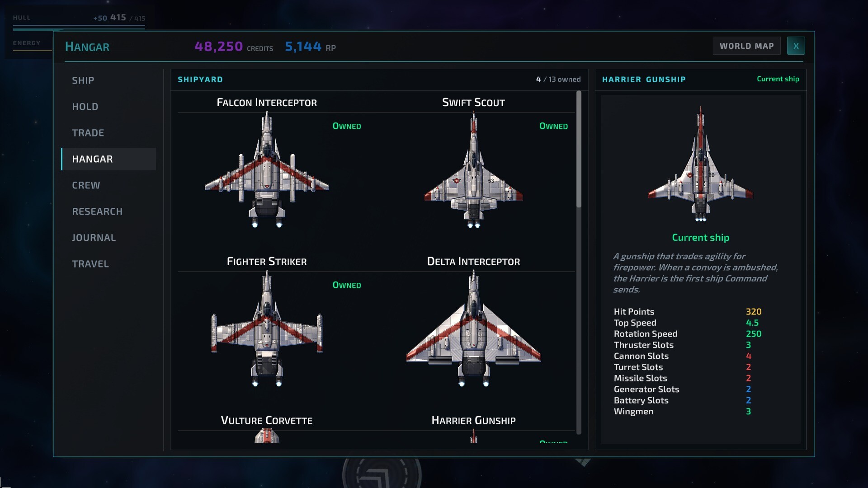Click the Vulture Corvette title
The width and height of the screenshot is (868, 488).
(x=267, y=421)
